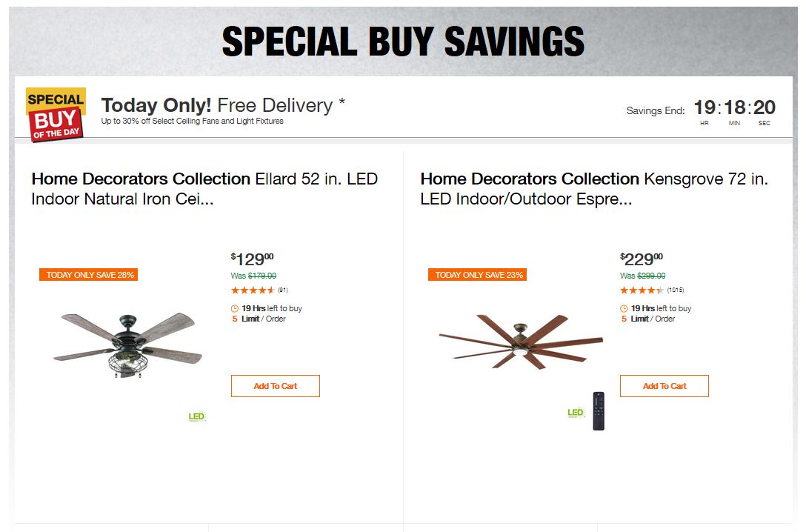Click star rating of the Ellard fan
The width and height of the screenshot is (806, 532).
(x=253, y=290)
